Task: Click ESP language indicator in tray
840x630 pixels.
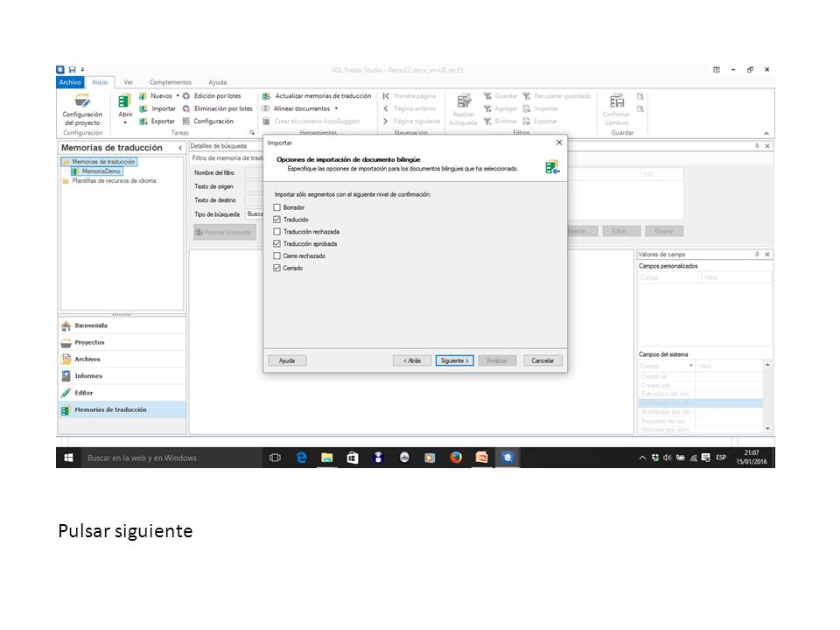Action: point(721,458)
